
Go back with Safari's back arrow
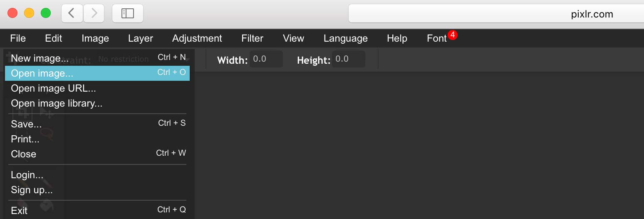72,13
